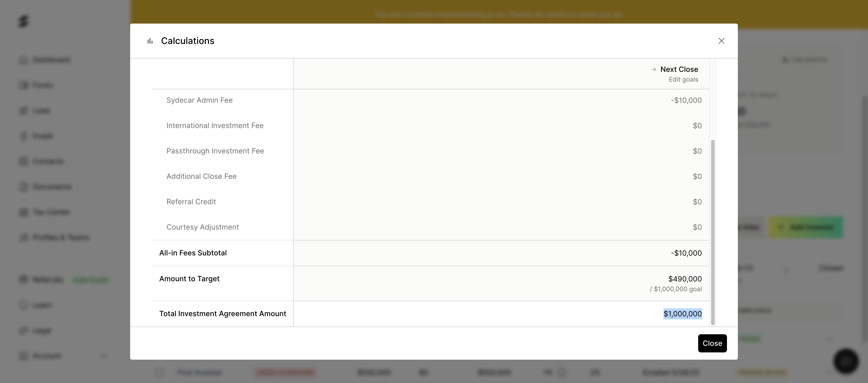
Task: Select the Amount to Target label
Action: [189, 279]
